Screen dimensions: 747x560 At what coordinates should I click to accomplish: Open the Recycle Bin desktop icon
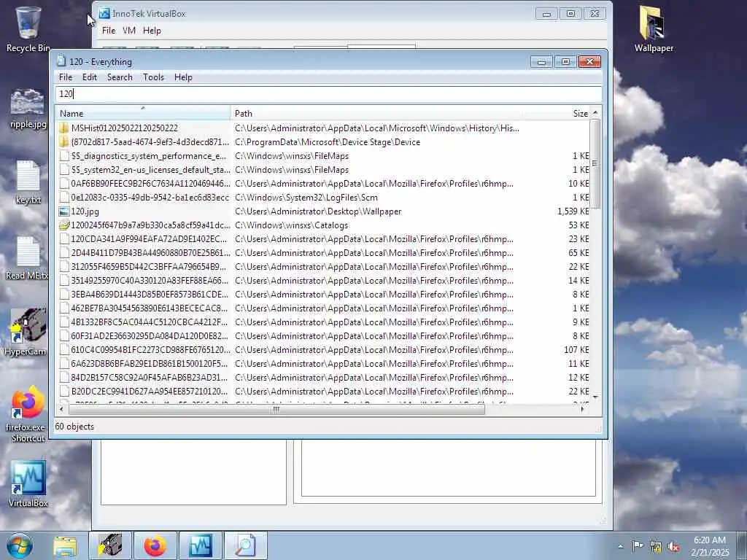pos(28,29)
